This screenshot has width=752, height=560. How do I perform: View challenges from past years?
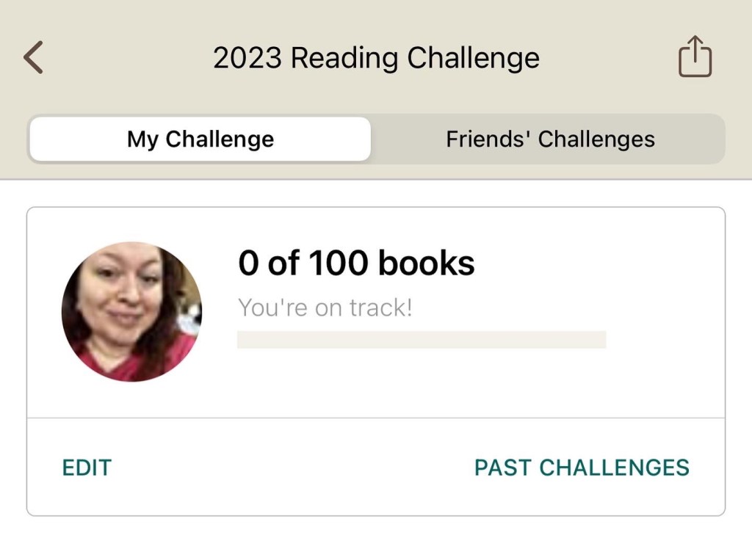tap(582, 468)
